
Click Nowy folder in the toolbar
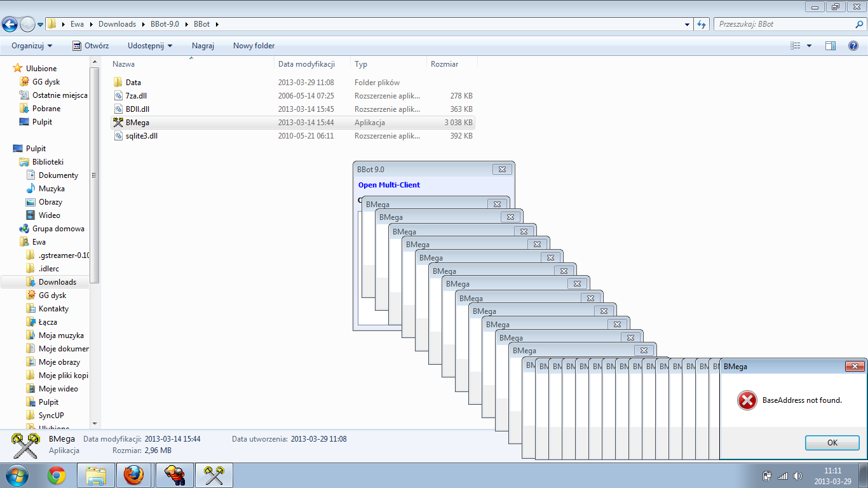(254, 46)
